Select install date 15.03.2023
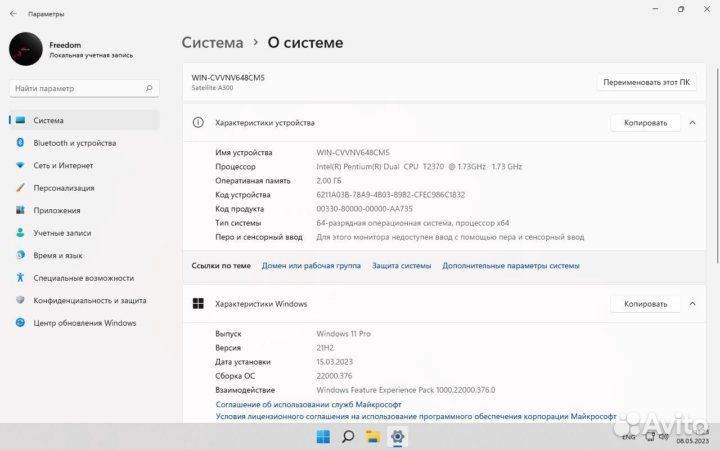 [x=334, y=362]
